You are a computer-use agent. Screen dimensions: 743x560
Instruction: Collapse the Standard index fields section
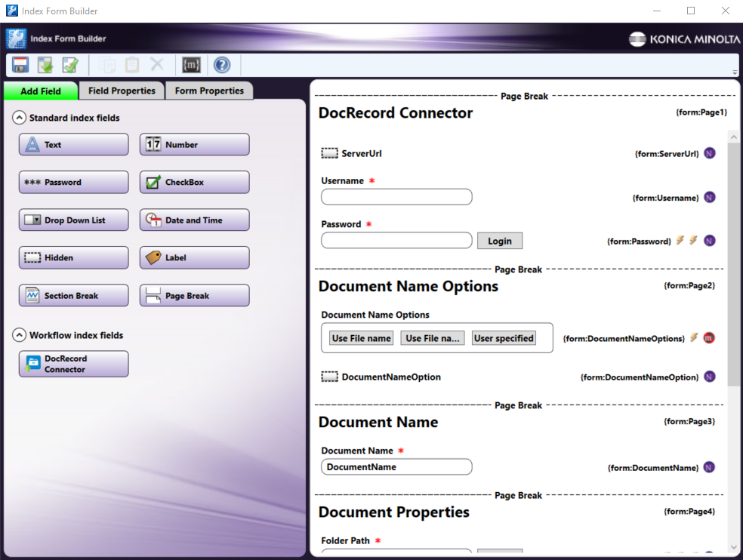[x=19, y=118]
